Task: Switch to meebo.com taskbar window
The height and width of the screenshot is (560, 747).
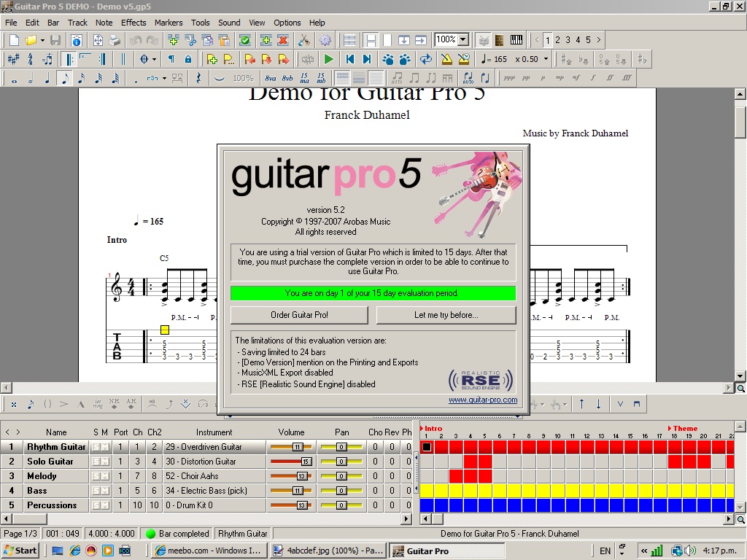Action: tap(208, 551)
